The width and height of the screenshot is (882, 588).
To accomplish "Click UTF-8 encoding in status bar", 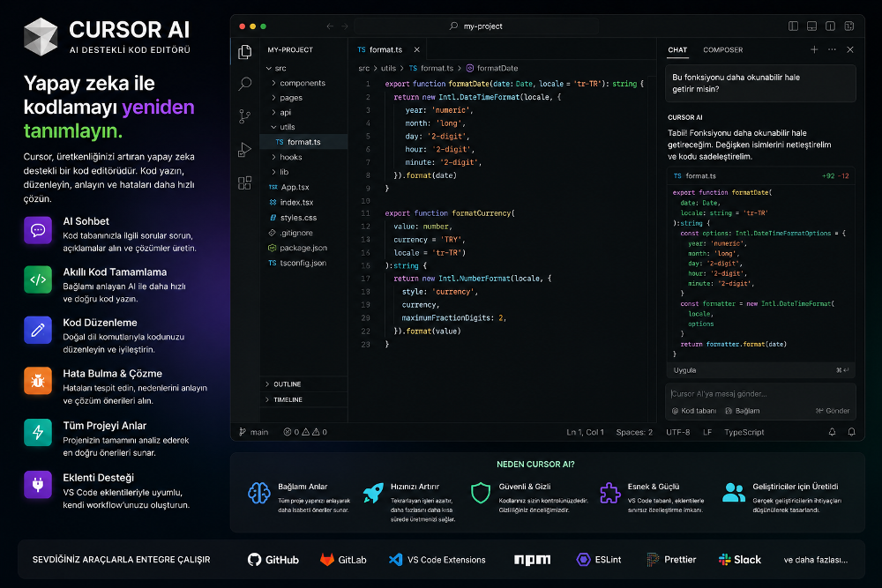I will click(x=677, y=432).
